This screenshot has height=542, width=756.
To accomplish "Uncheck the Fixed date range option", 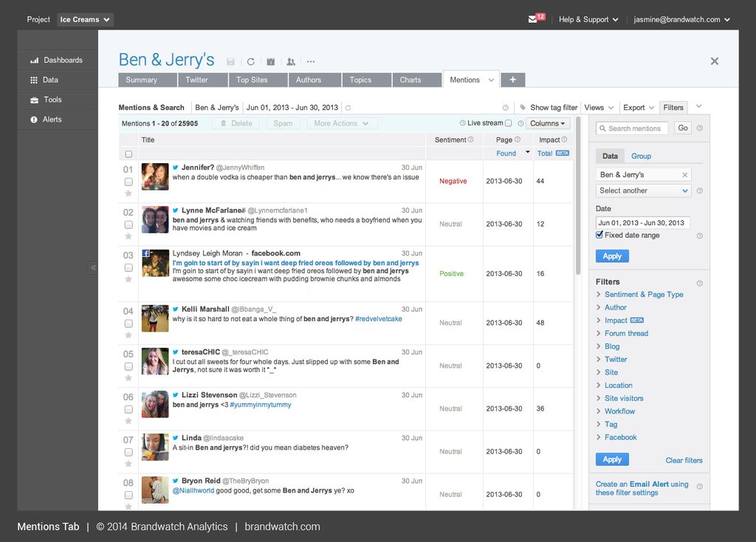I will pos(599,235).
